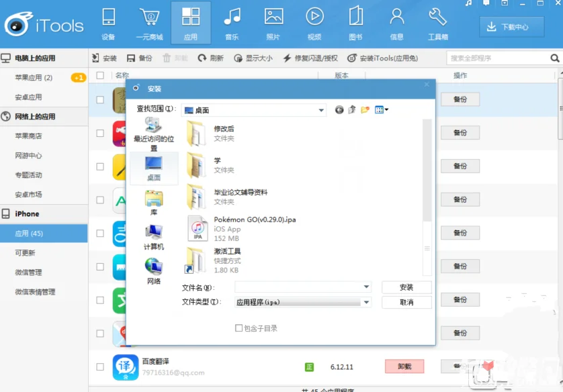Image resolution: width=563 pixels, height=392 pixels.
Task: Click the 卸载 button for 百度翻译
Action: tap(404, 366)
